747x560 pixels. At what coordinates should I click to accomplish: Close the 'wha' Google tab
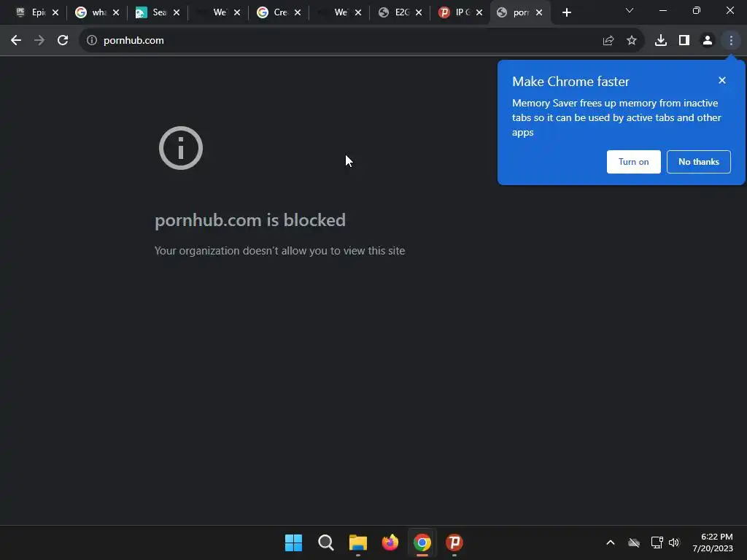[x=116, y=12]
